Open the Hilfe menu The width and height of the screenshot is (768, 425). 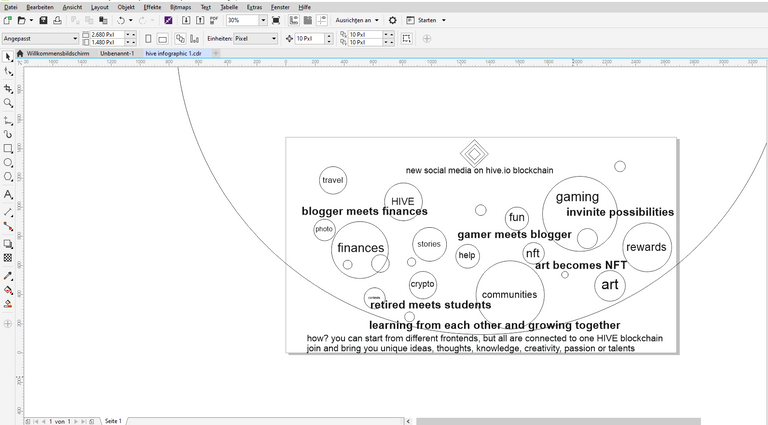[x=304, y=7]
